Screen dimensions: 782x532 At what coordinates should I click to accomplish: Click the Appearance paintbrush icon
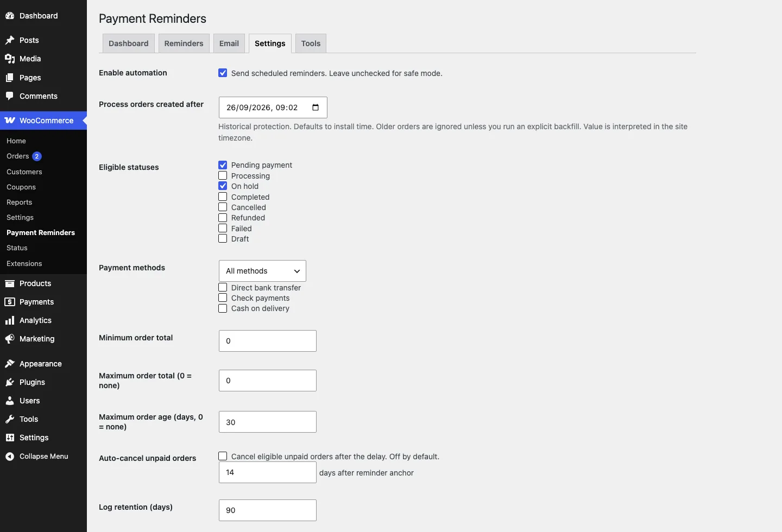[x=10, y=364]
